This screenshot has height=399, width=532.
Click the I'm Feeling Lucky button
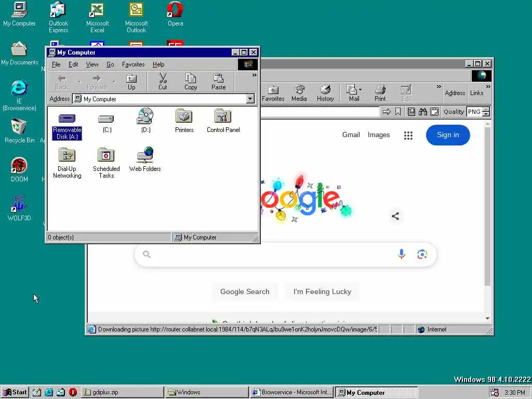(322, 291)
